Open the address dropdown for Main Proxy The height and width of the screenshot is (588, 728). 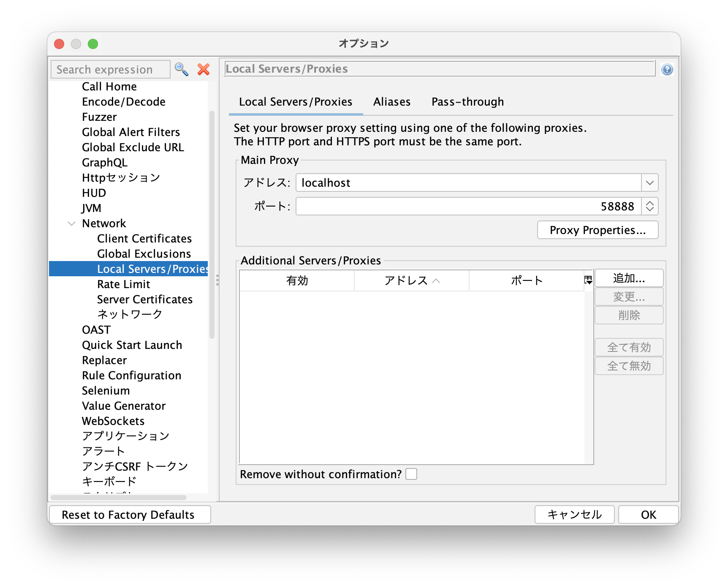650,183
